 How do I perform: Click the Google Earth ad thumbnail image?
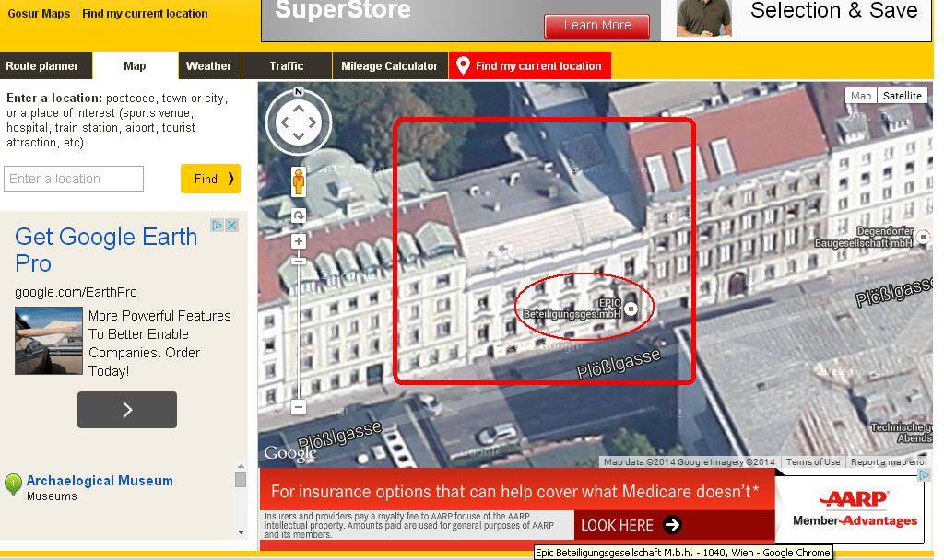[x=49, y=341]
